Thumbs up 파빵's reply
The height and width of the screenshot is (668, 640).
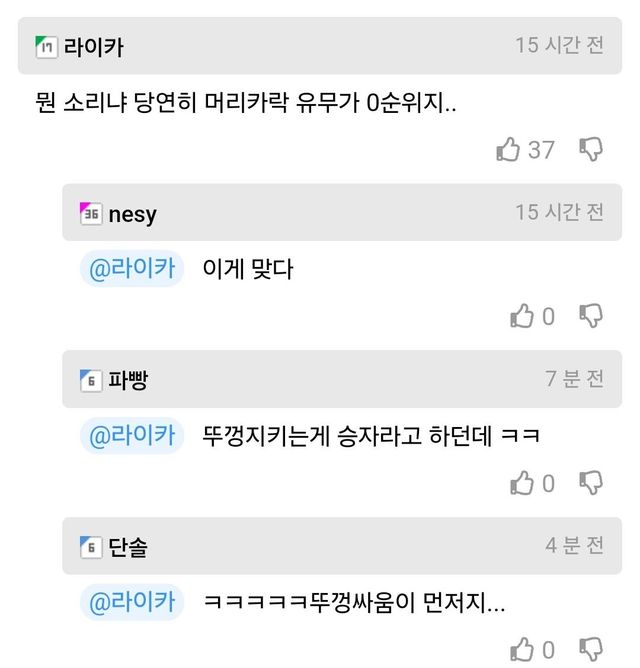coord(522,484)
